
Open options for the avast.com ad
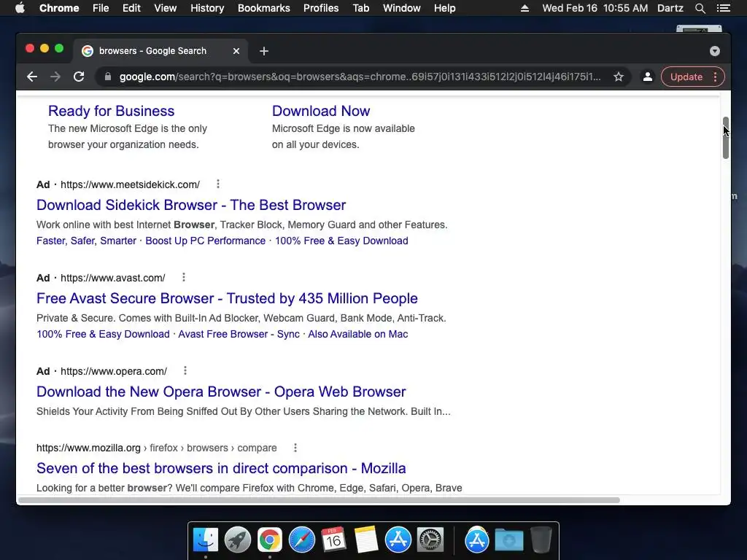click(x=183, y=277)
